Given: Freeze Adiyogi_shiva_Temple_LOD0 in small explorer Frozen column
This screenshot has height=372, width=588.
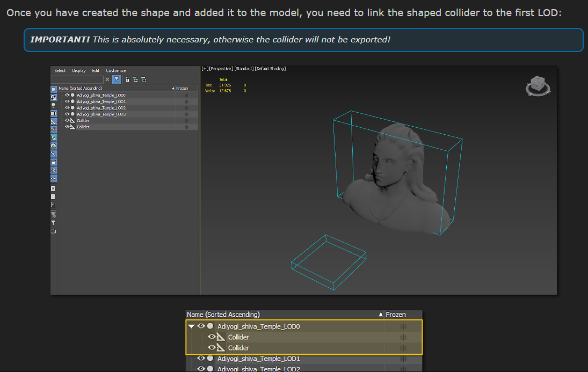Looking at the screenshot, I should [186, 95].
